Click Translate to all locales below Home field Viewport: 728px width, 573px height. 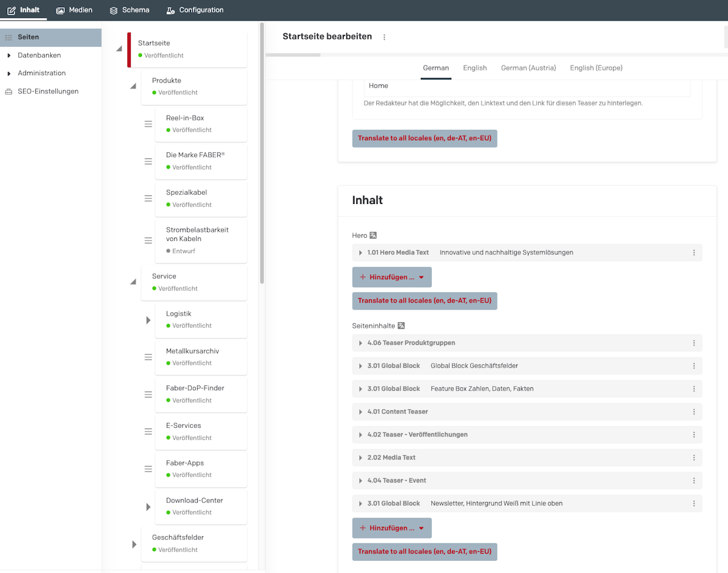425,138
